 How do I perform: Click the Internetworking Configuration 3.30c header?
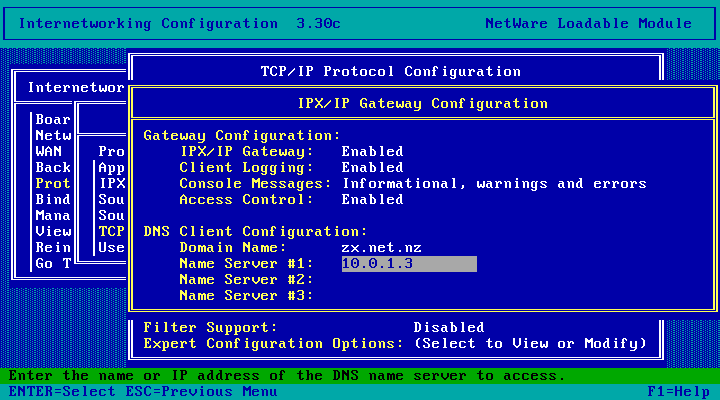click(x=180, y=23)
